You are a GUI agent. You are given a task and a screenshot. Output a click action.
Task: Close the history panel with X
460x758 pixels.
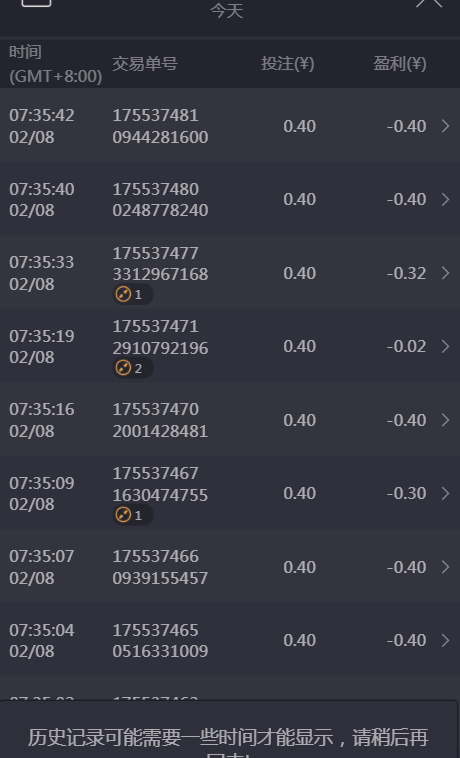[429, 3]
